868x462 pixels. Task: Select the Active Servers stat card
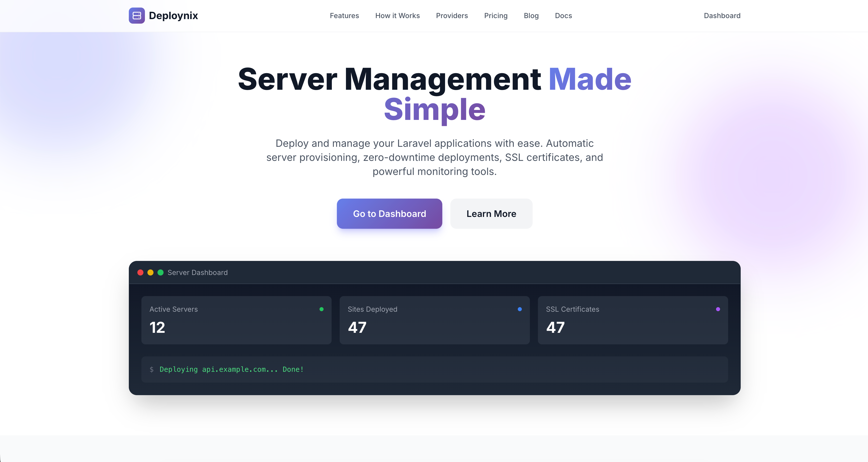coord(236,320)
